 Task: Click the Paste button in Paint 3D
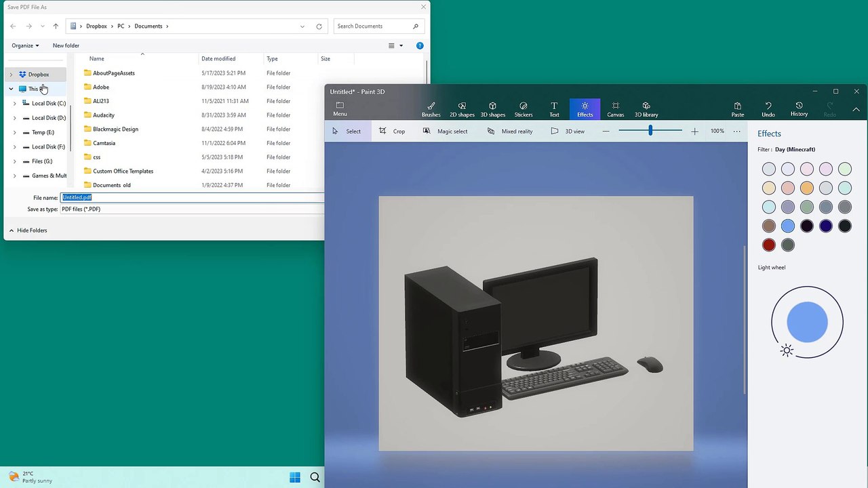(738, 109)
